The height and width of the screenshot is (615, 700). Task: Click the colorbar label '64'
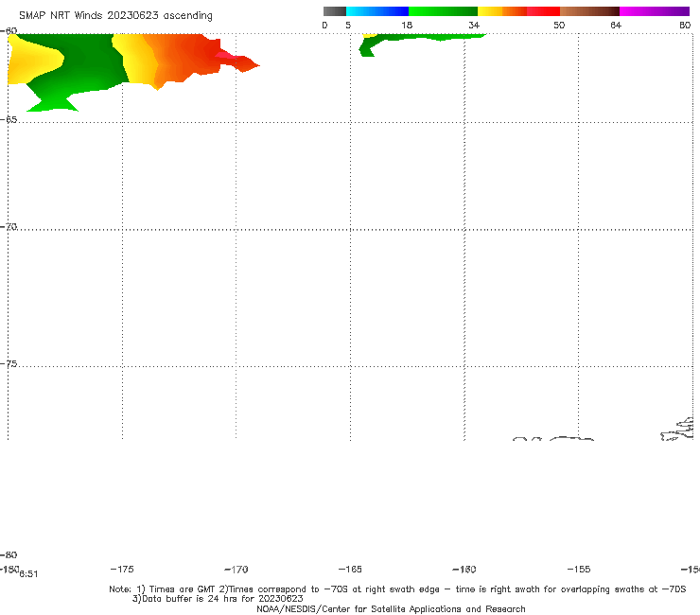[616, 25]
